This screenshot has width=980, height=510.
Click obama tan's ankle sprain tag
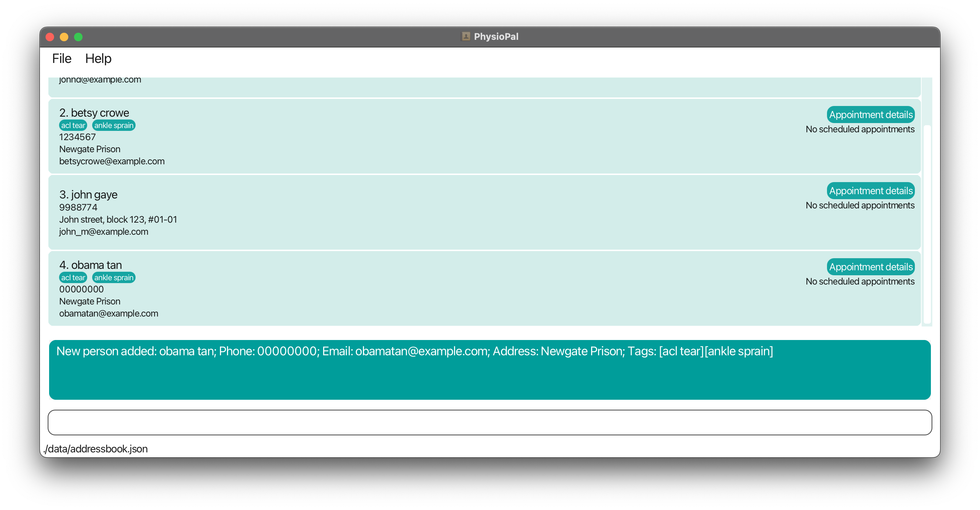(x=114, y=278)
